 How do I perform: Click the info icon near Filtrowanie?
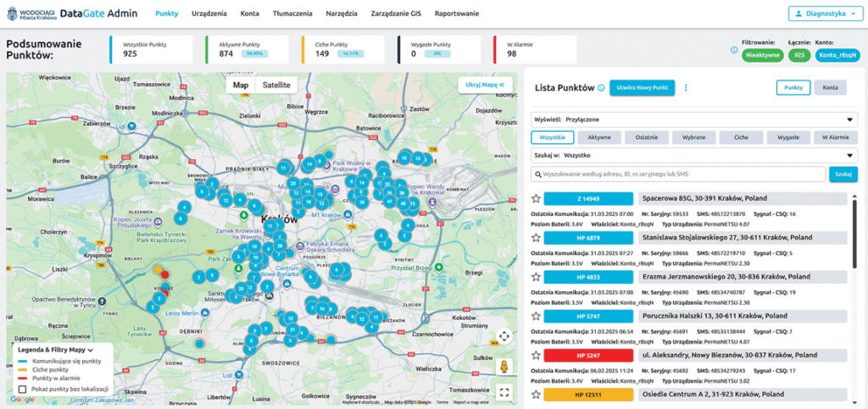click(734, 49)
